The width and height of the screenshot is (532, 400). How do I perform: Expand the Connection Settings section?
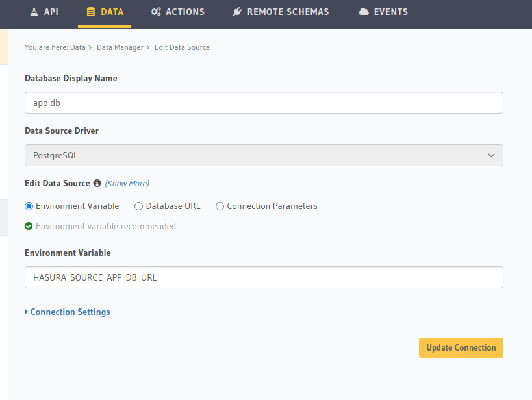coord(68,312)
